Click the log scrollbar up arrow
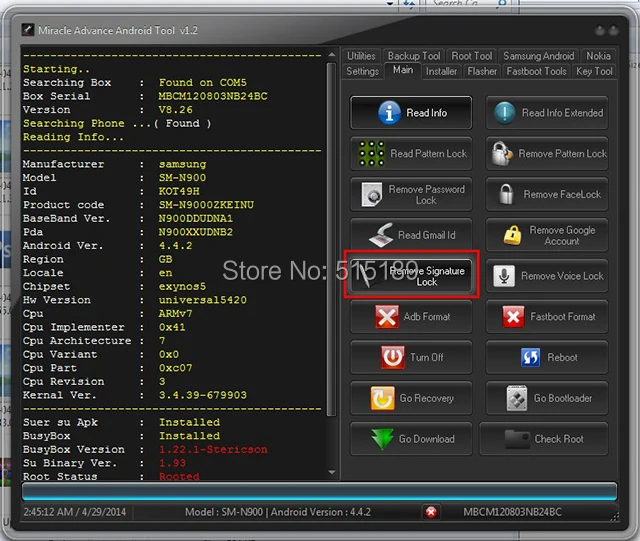 click(331, 54)
